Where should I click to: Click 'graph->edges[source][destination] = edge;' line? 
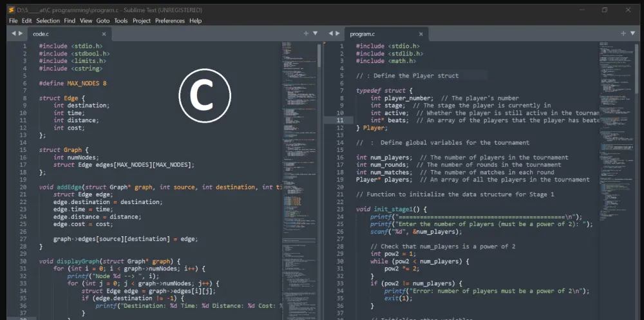click(x=126, y=239)
